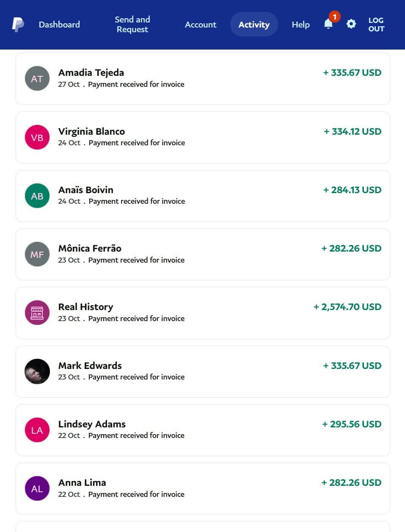Click Anna Lima's AL avatar
Screen dimensions: 405x532
point(37,488)
